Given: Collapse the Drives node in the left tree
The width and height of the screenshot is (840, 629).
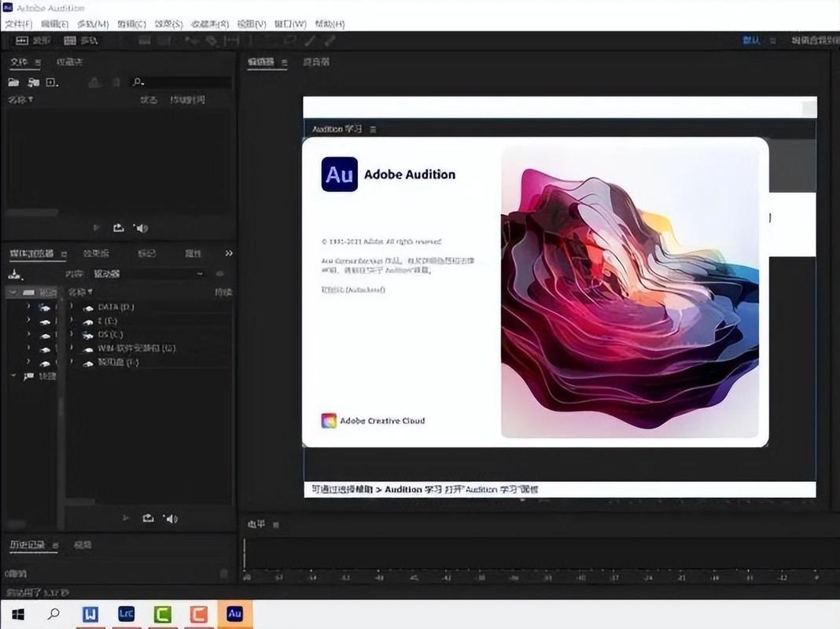Looking at the screenshot, I should coord(13,292).
